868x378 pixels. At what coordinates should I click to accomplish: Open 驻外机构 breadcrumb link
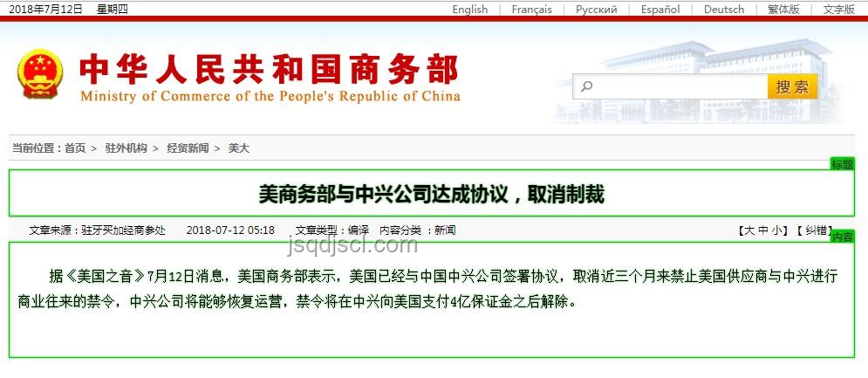coord(126,148)
